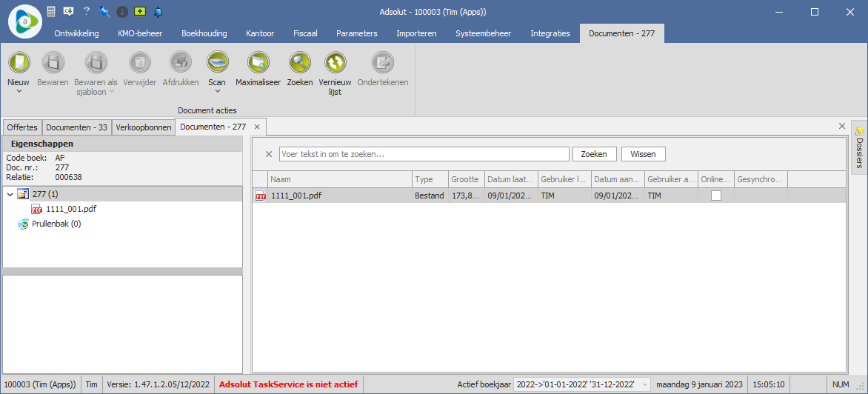Click the Nieuw document icon

tap(19, 62)
